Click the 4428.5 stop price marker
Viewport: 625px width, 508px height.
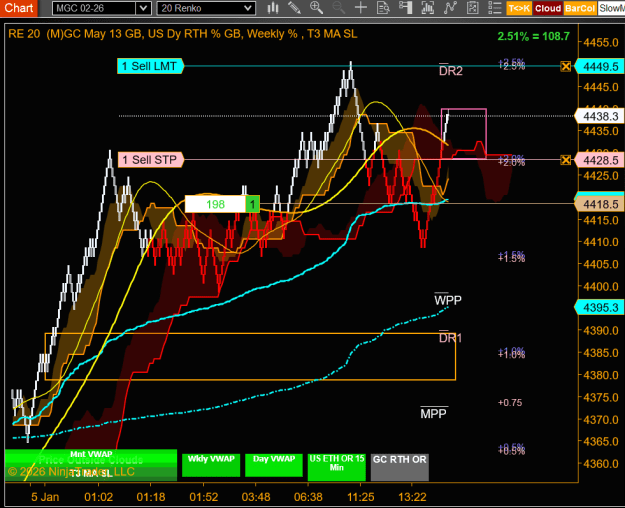[599, 160]
